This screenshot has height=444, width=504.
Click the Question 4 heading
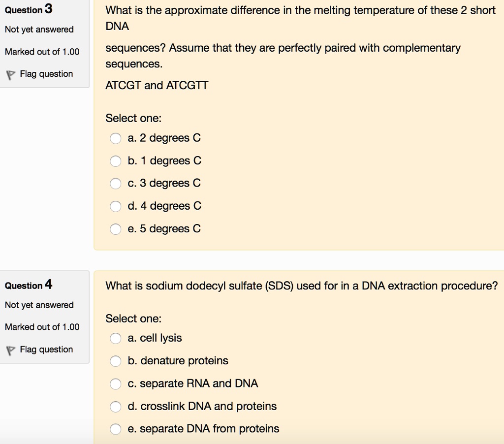(29, 285)
